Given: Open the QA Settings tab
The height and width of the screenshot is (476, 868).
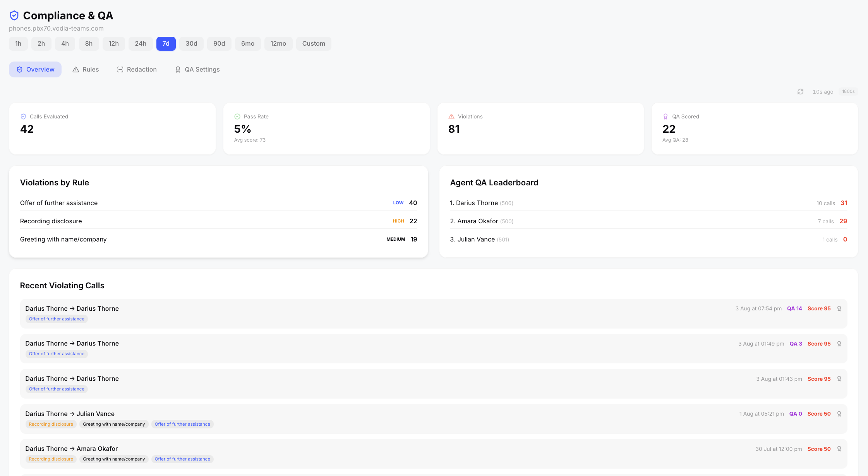Looking at the screenshot, I should (197, 69).
